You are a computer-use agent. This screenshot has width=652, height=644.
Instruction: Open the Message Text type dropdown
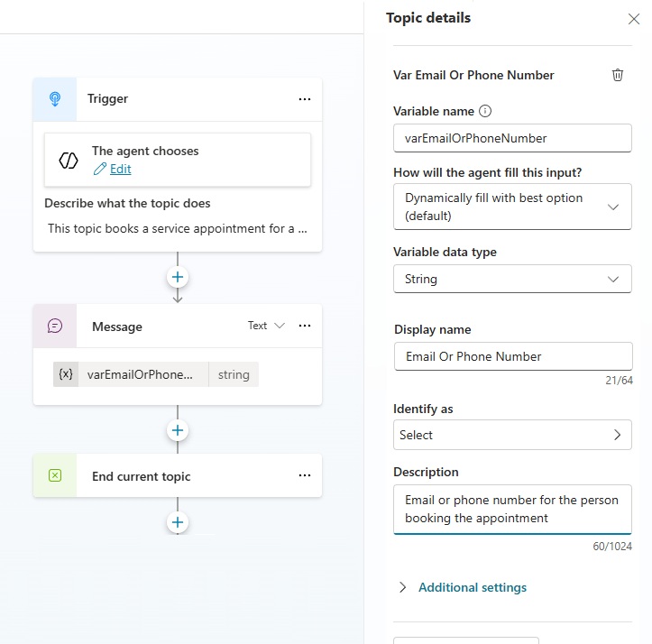(266, 327)
